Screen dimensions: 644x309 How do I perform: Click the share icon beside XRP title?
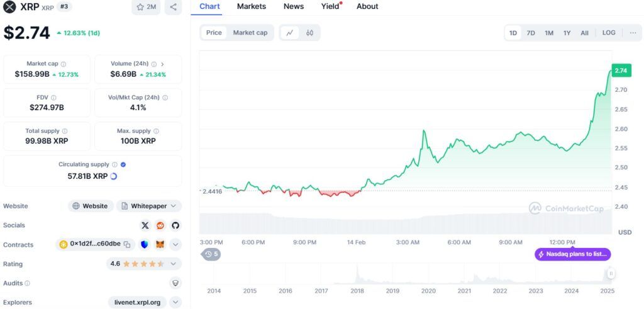point(173,7)
